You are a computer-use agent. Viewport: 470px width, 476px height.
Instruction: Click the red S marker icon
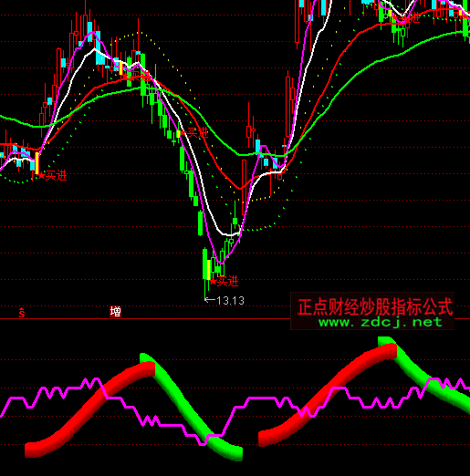click(21, 313)
